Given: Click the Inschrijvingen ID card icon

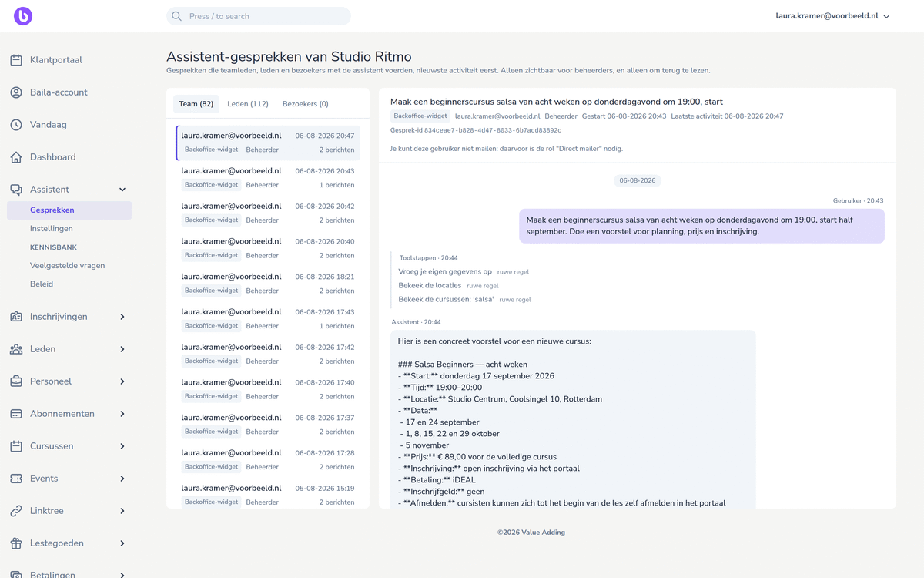Looking at the screenshot, I should pos(16,317).
